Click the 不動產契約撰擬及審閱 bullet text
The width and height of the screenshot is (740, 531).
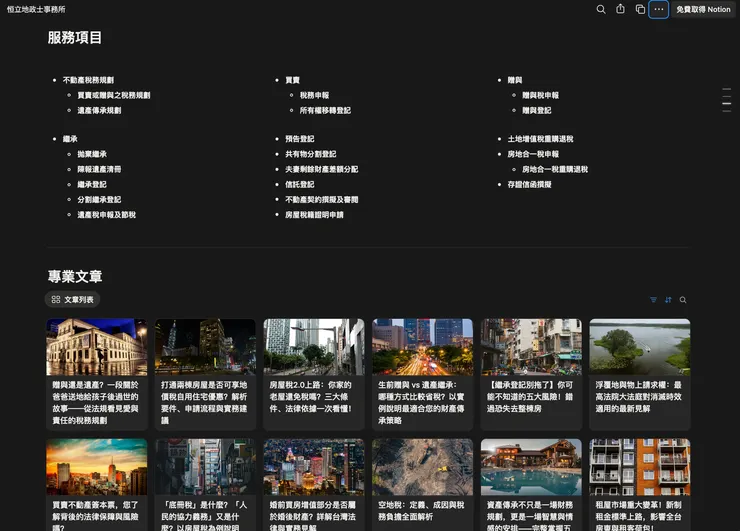(321, 200)
